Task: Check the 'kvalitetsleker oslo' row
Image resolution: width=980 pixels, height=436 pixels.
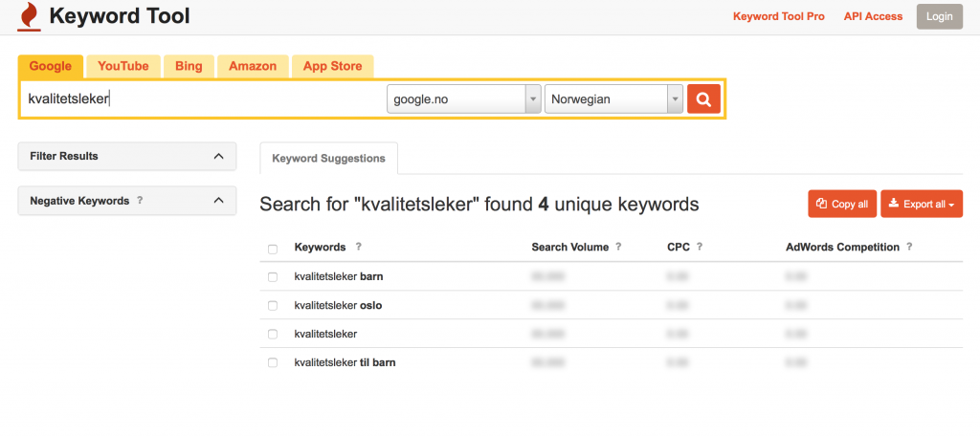Action: (x=273, y=306)
